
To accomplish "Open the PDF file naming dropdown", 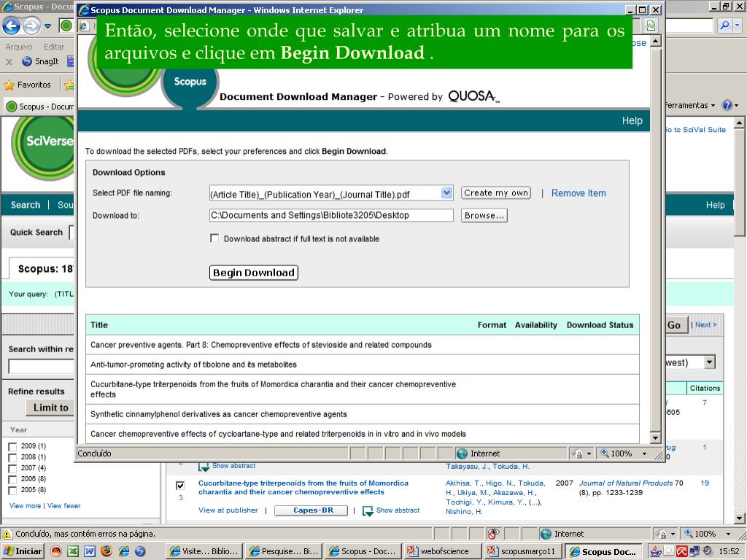I will (446, 192).
